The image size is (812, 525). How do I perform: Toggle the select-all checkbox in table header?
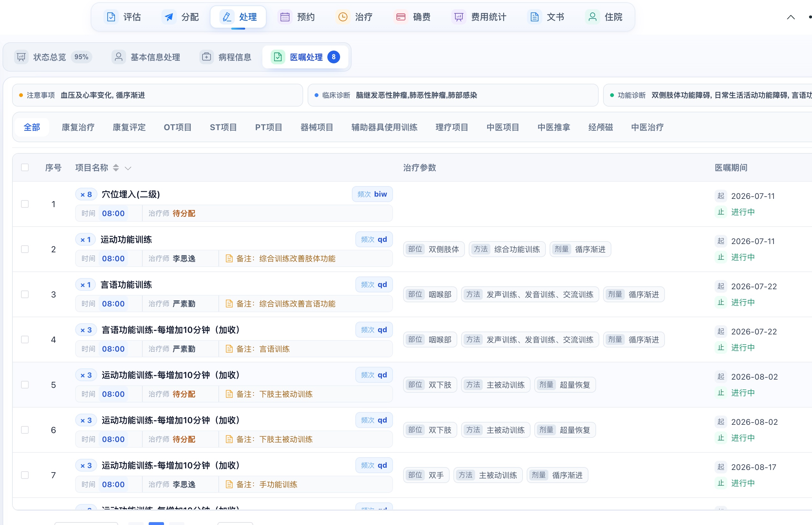[25, 167]
